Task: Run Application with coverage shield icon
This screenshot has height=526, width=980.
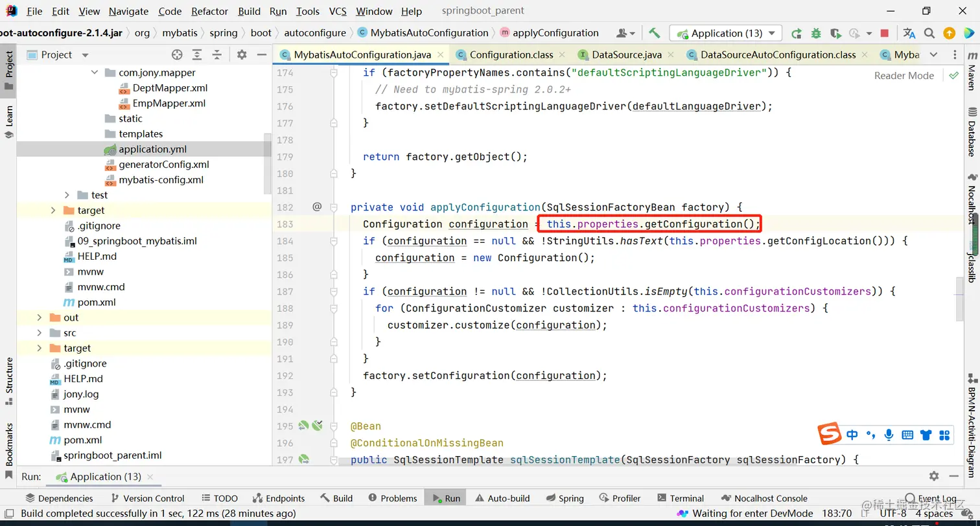Action: [x=835, y=33]
